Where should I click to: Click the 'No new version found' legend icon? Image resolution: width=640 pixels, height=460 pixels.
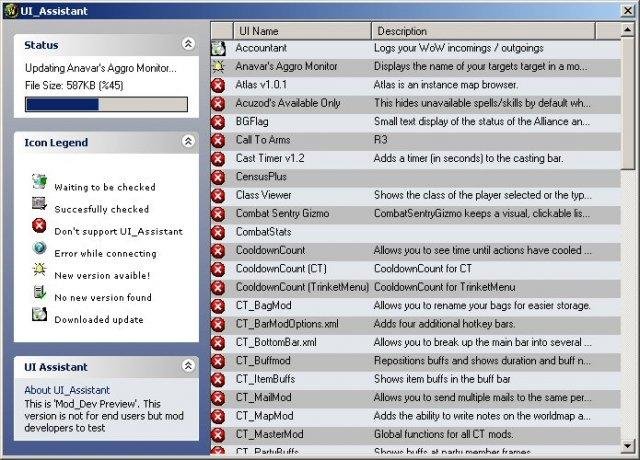click(40, 291)
